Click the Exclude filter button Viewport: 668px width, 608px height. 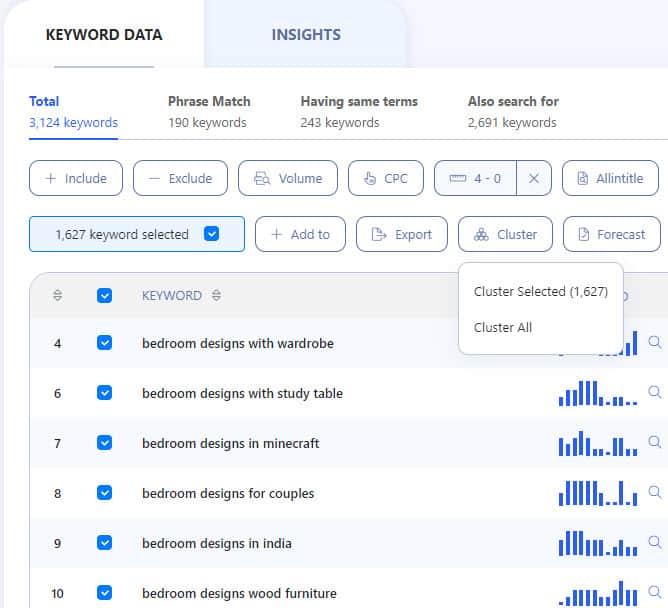coord(180,178)
